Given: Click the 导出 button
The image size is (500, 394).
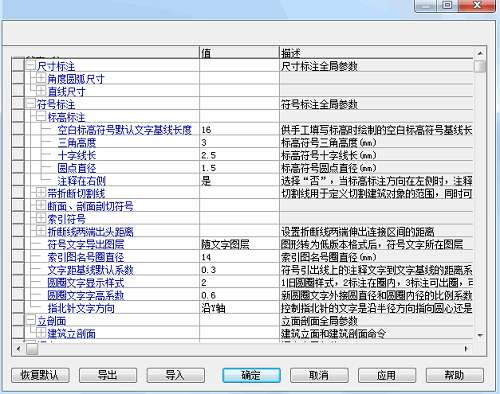Looking at the screenshot, I should coord(108,375).
